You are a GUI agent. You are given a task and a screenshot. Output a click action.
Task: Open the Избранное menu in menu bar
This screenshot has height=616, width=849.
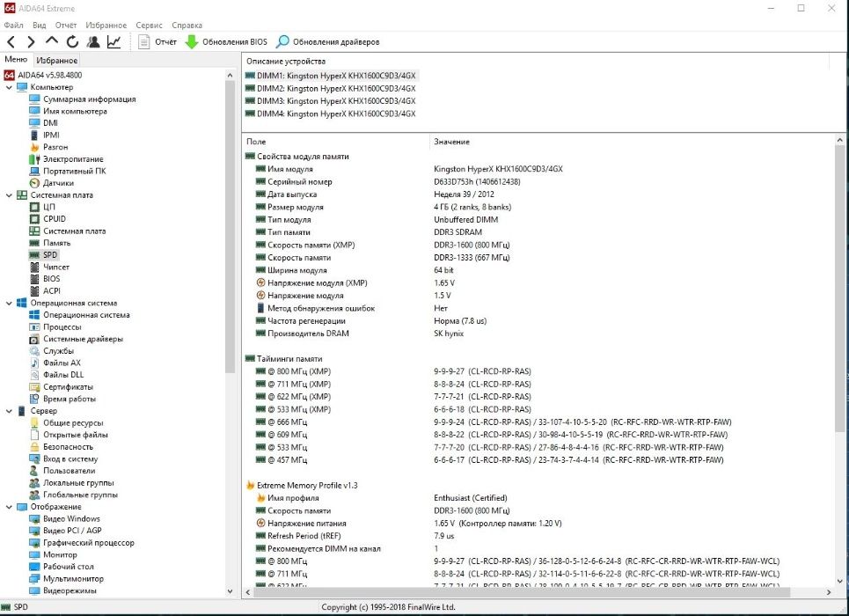click(x=106, y=25)
